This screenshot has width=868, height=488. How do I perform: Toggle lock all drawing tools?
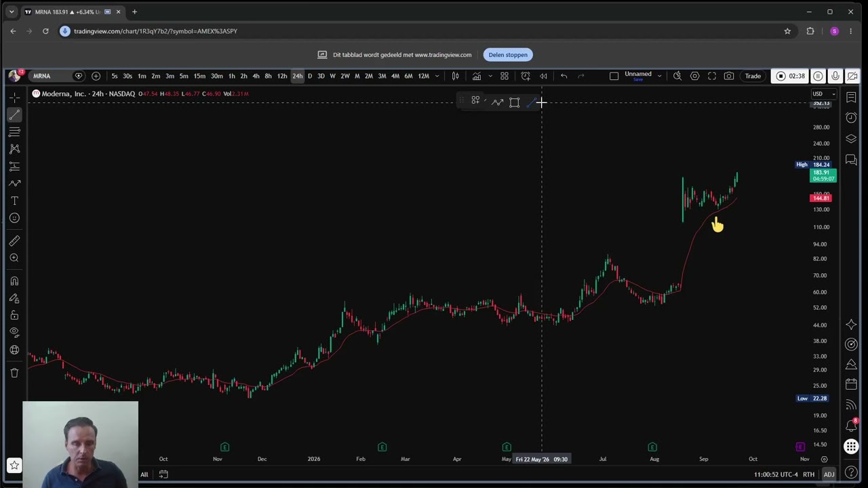(x=14, y=315)
